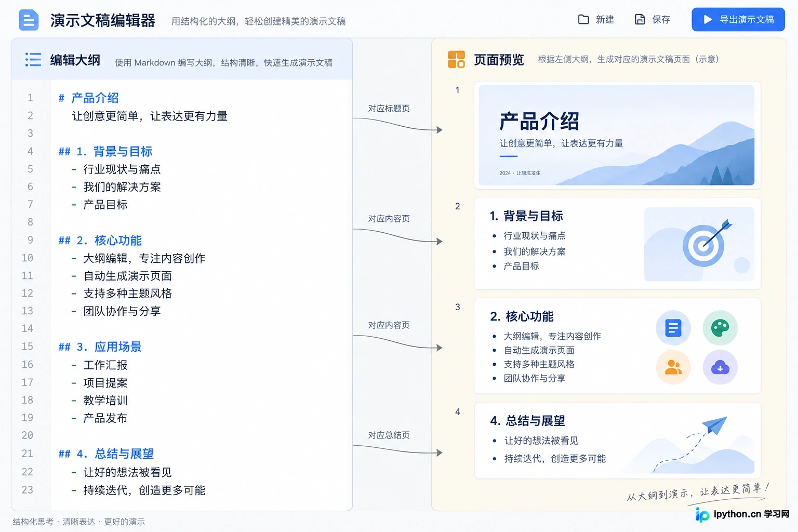Screen dimensions: 798x532
Task: Click line number 8 in the gutter
Action: point(30,222)
